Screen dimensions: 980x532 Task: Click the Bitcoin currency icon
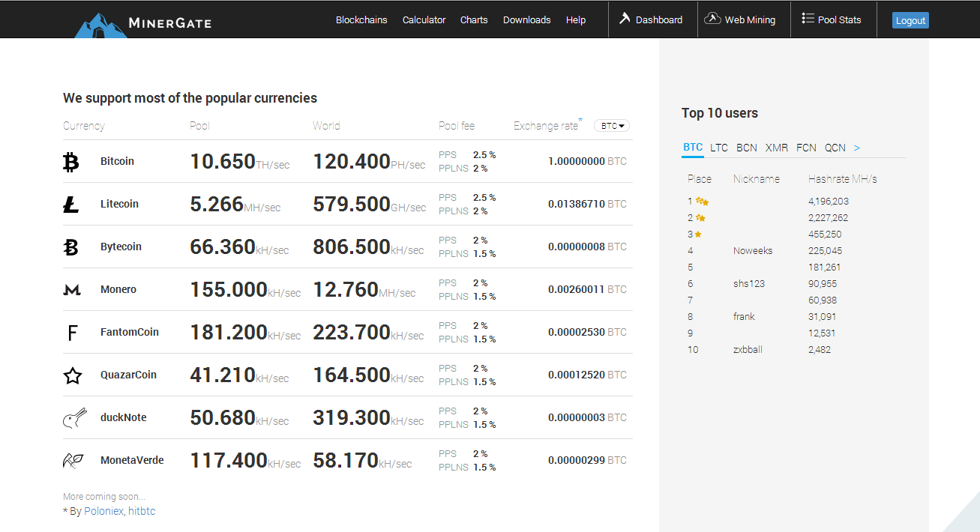(x=71, y=161)
